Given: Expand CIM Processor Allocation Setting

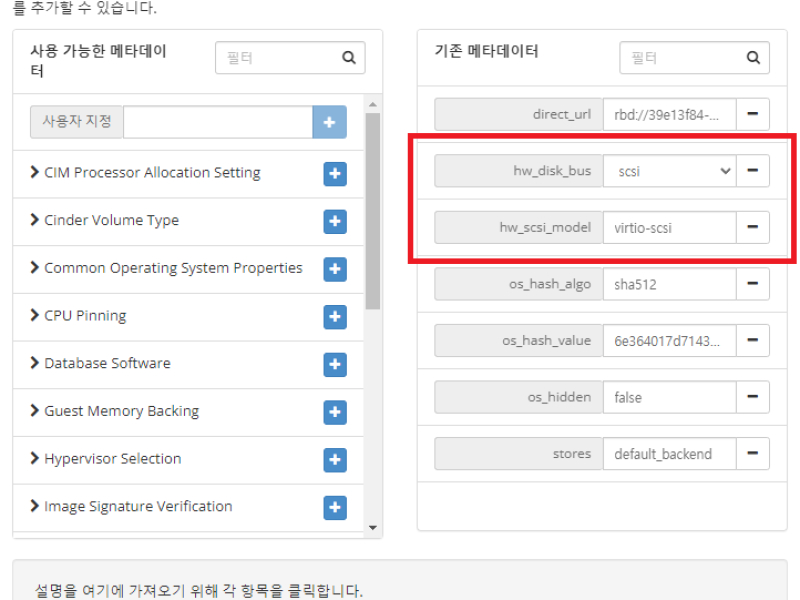Looking at the screenshot, I should click(34, 172).
